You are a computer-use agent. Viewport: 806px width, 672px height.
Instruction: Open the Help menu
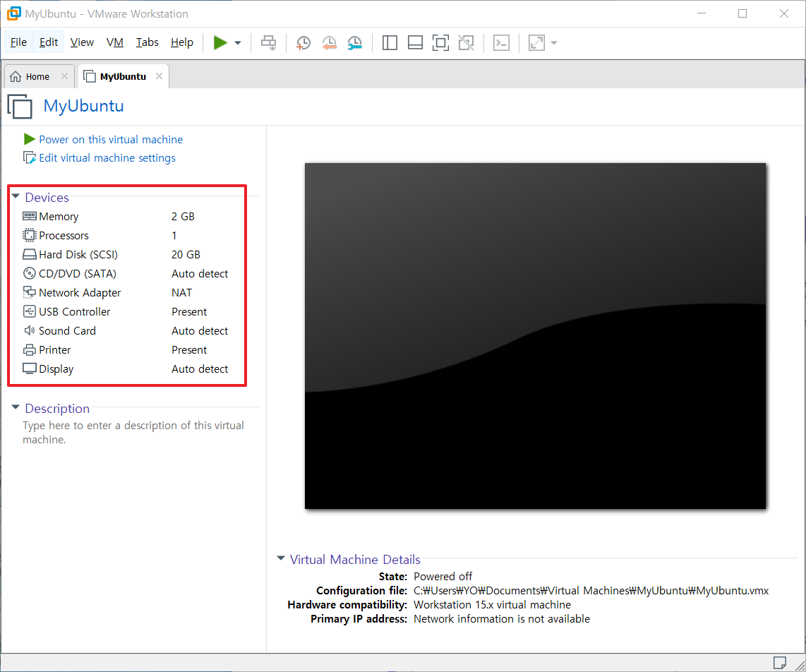[182, 42]
